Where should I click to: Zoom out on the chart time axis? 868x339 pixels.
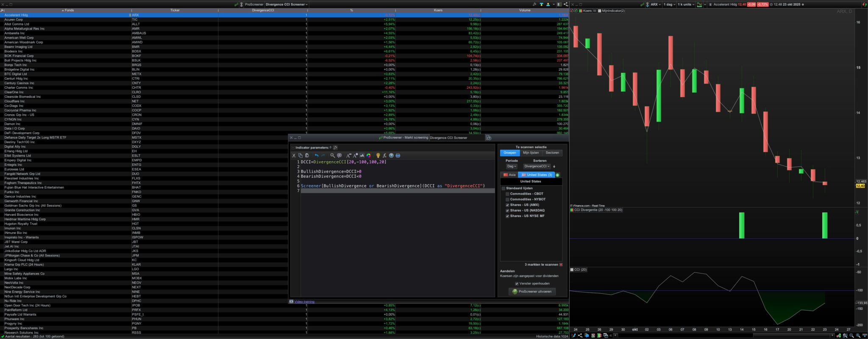click(851, 336)
